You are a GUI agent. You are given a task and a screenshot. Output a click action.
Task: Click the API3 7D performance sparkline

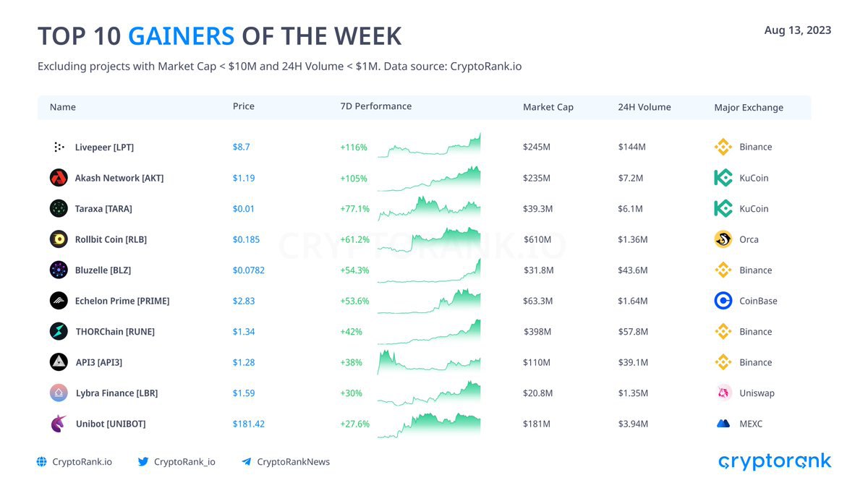(429, 362)
